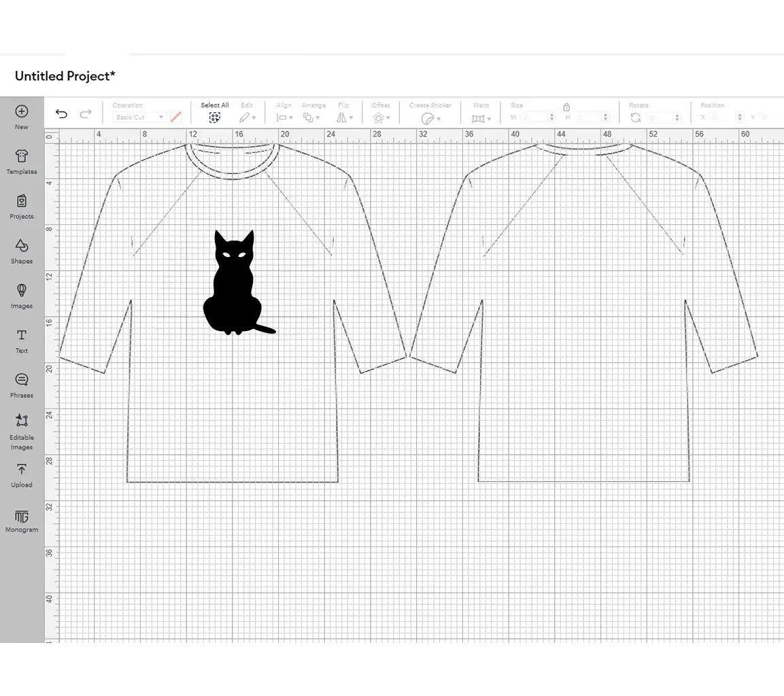Viewport: 784px width, 696px height.
Task: Open the Arrange dropdown
Action: (311, 118)
